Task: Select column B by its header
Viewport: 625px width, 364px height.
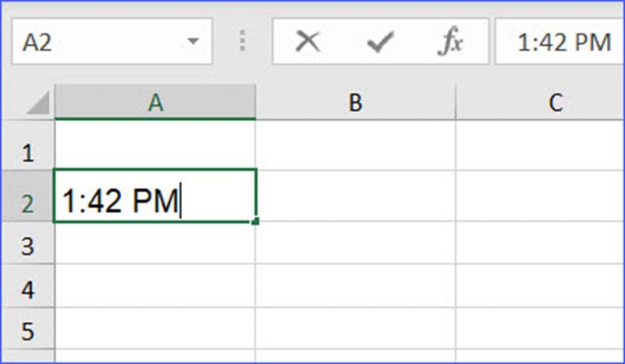Action: pyautogui.click(x=356, y=102)
